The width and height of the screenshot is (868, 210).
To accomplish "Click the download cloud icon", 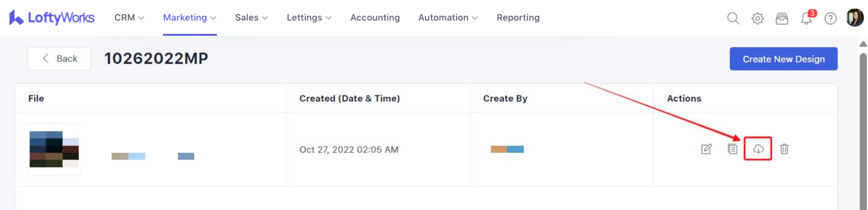I will coord(758,149).
